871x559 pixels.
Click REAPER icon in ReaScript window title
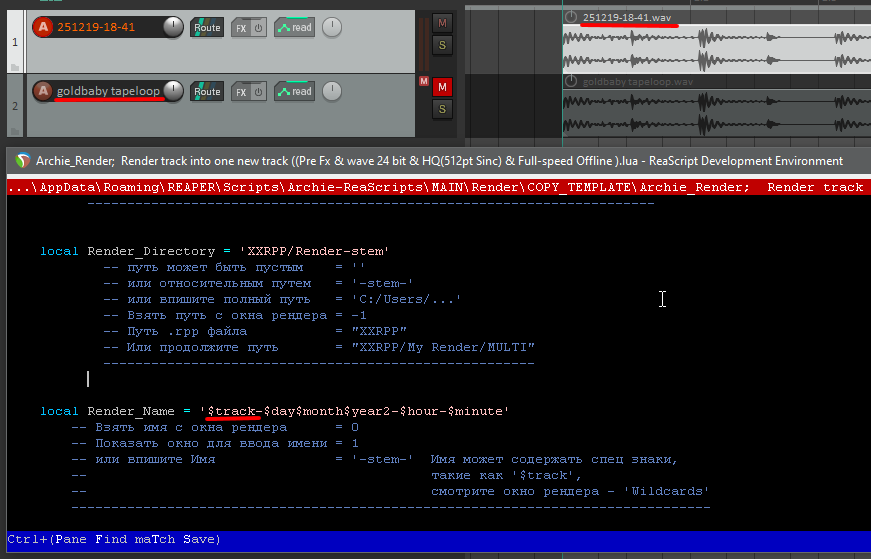23,161
